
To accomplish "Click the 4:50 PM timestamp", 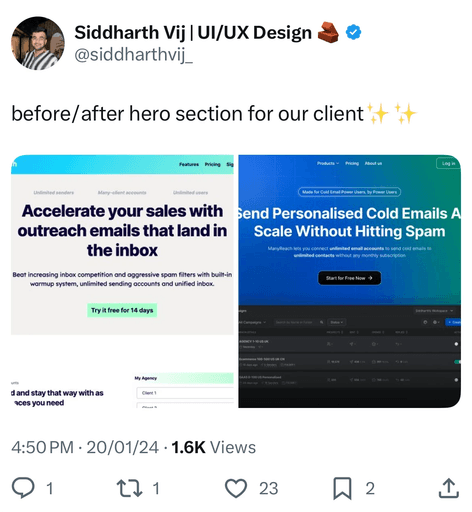I will coord(42,447).
